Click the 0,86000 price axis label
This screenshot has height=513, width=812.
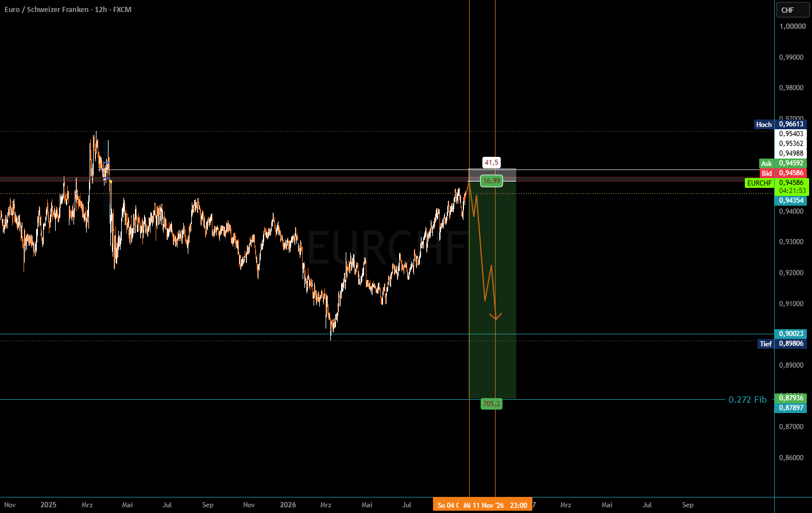click(791, 458)
